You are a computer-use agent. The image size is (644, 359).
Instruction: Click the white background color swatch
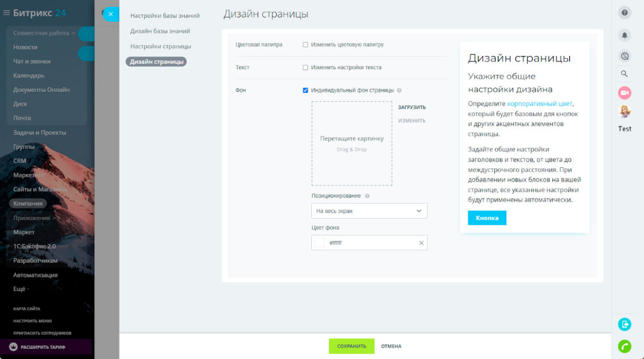319,243
